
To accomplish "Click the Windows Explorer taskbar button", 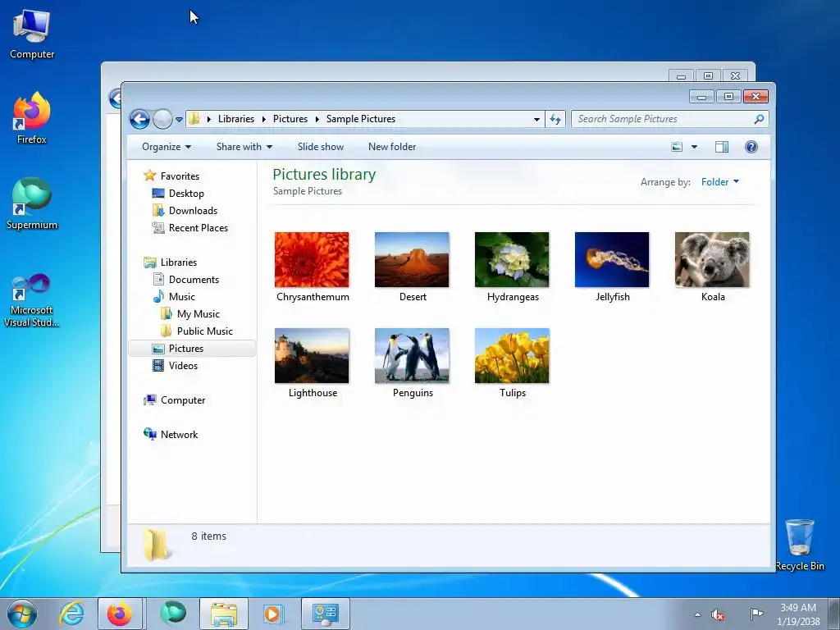I will point(223,614).
